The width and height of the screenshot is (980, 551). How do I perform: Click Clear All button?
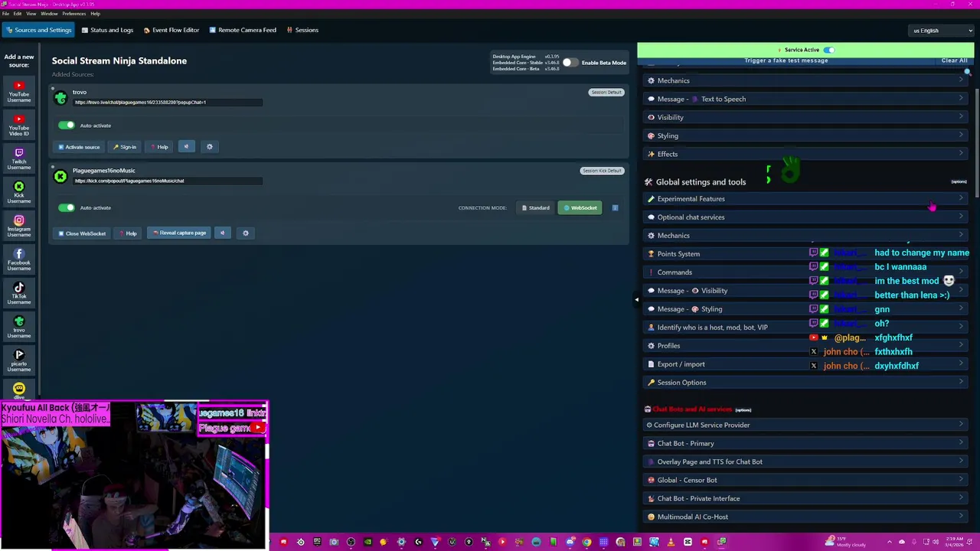(x=954, y=60)
